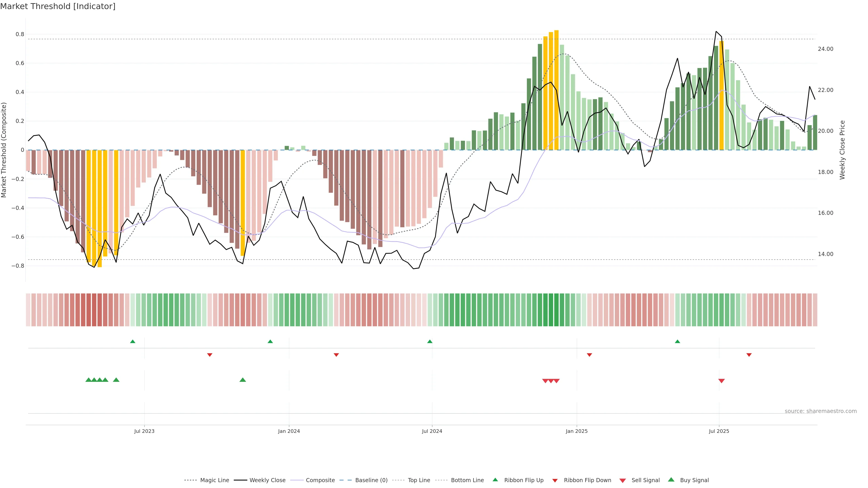Toggle the Magic Line legend entry
Image resolution: width=868 pixels, height=488 pixels.
(214, 480)
